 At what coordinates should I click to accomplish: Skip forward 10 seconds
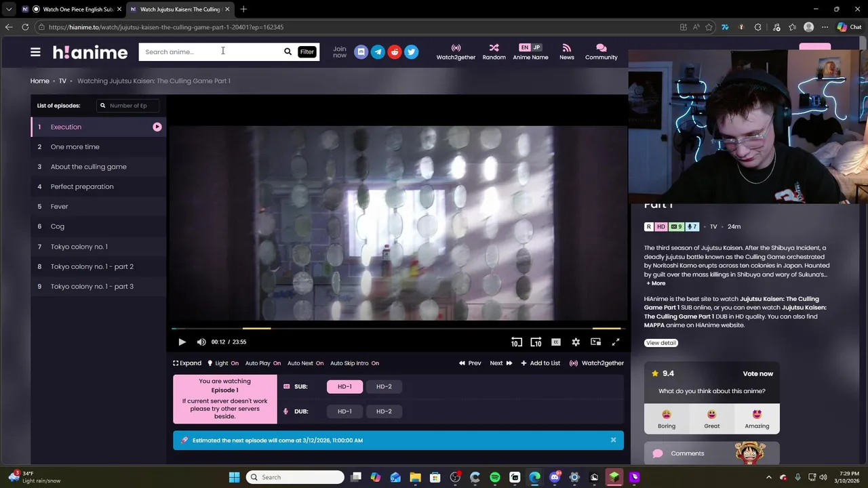pos(536,342)
